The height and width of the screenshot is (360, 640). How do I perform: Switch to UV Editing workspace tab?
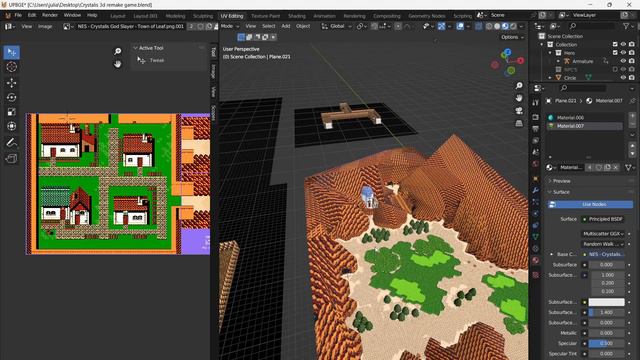(x=232, y=16)
